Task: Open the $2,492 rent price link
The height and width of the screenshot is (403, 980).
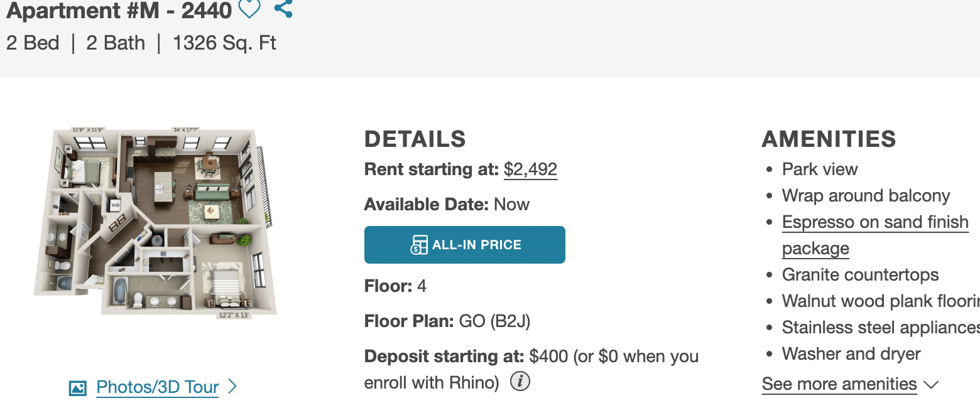Action: pos(530,169)
